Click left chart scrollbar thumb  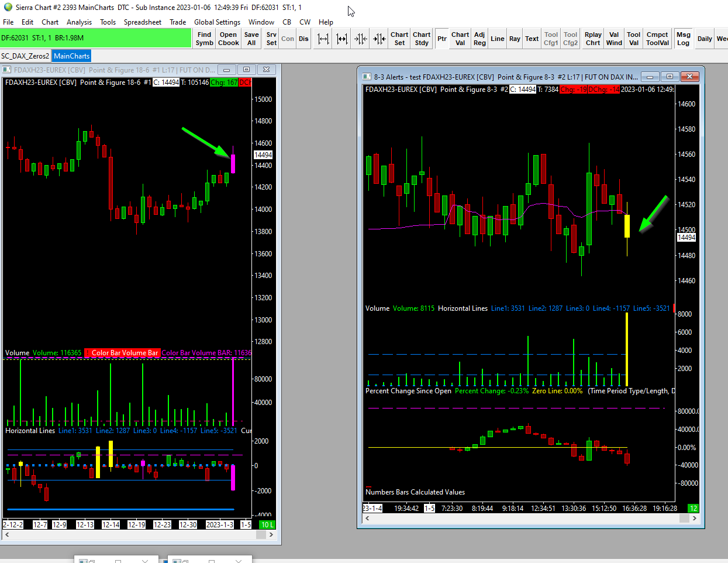coord(263,534)
